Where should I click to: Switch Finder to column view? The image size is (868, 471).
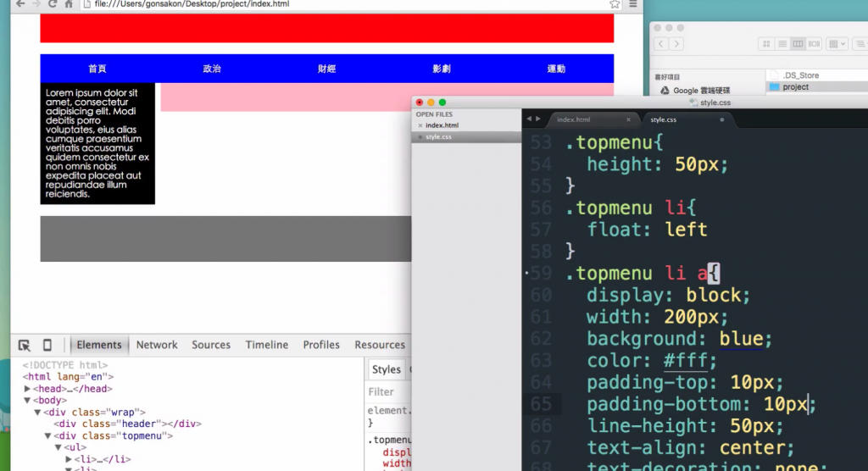798,44
